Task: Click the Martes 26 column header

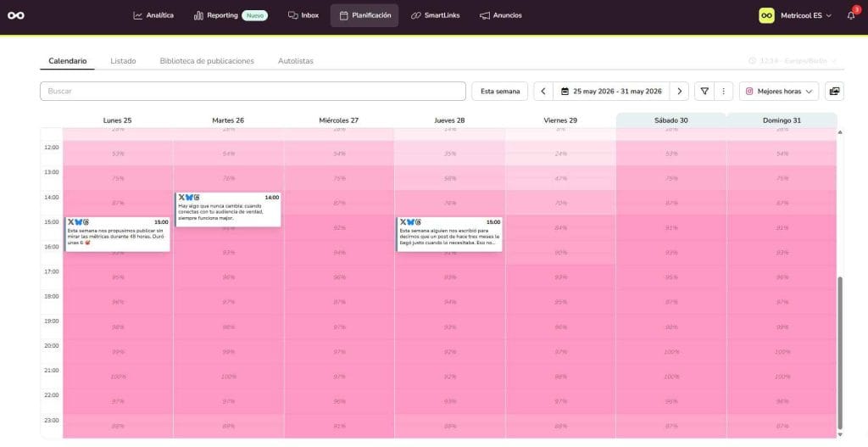Action: pos(228,120)
